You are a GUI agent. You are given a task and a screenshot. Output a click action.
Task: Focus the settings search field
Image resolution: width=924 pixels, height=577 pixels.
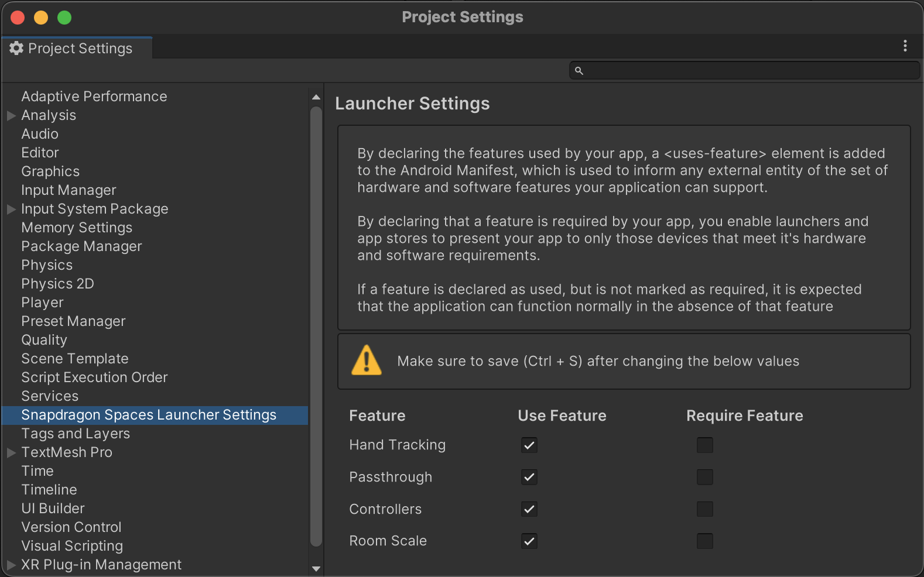(750, 71)
